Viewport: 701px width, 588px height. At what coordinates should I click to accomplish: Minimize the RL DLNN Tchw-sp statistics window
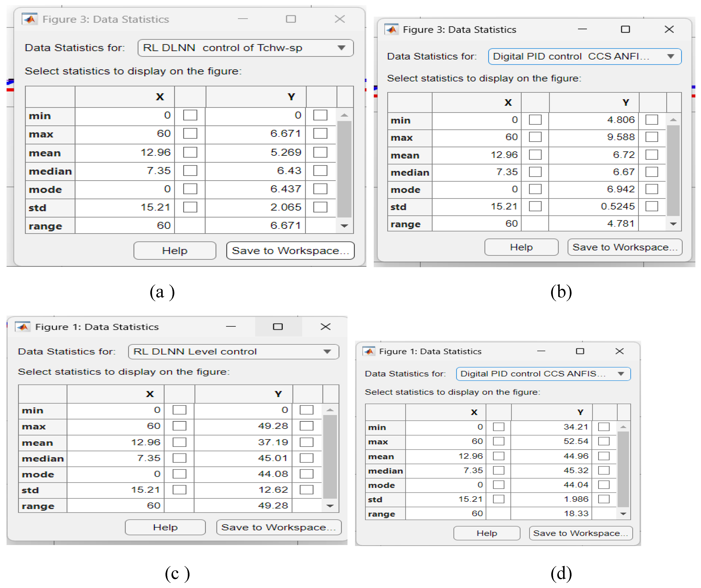tap(243, 19)
